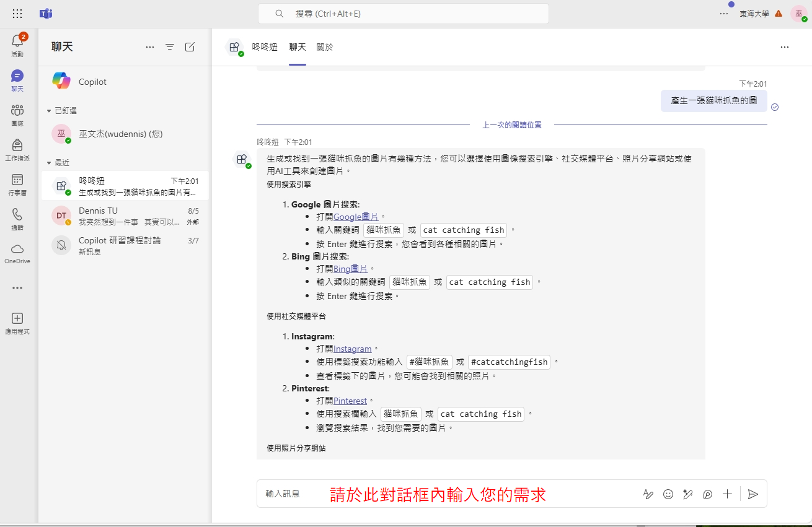Click the 咚咚妞 avatar beside bot reply
This screenshot has width=812, height=527.
coord(242,160)
